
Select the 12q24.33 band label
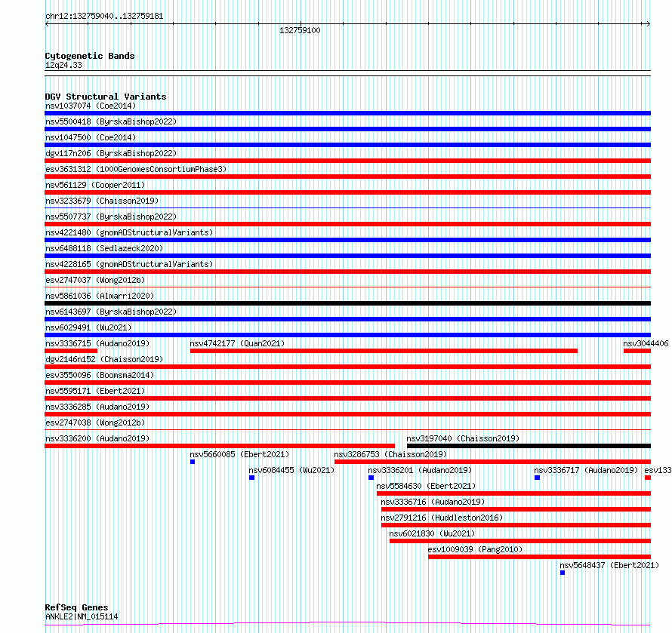click(63, 65)
